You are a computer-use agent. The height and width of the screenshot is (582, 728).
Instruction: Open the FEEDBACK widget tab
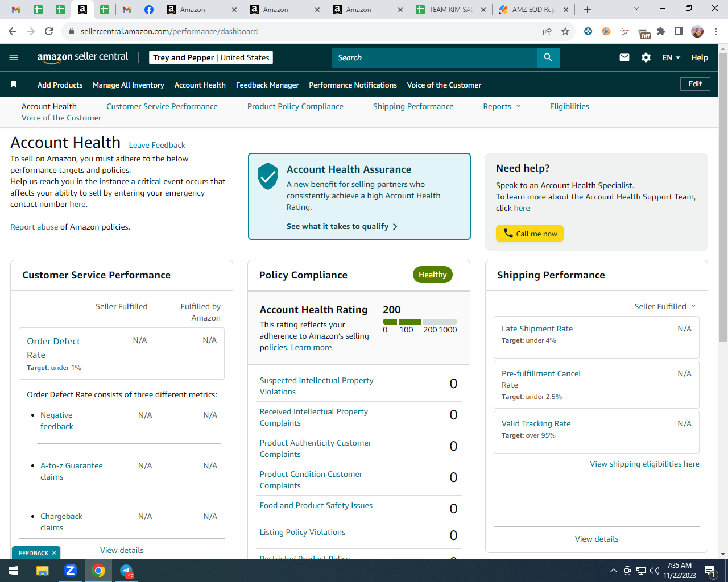34,553
